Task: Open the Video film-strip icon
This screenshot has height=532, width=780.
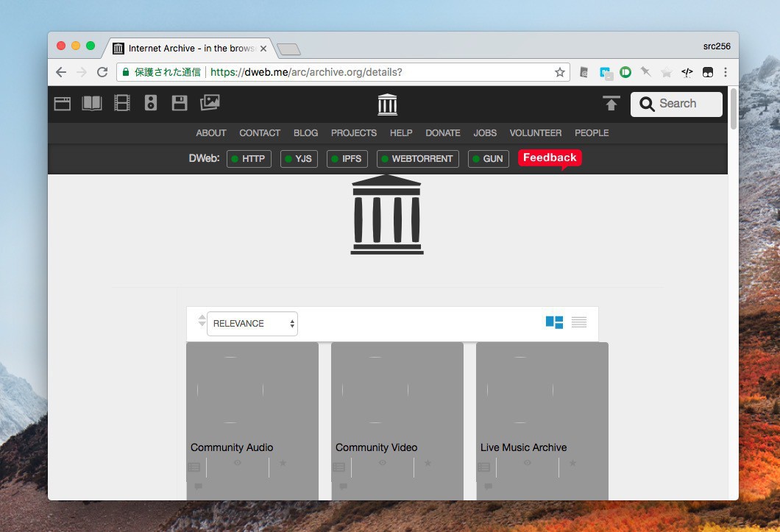Action: (121, 104)
